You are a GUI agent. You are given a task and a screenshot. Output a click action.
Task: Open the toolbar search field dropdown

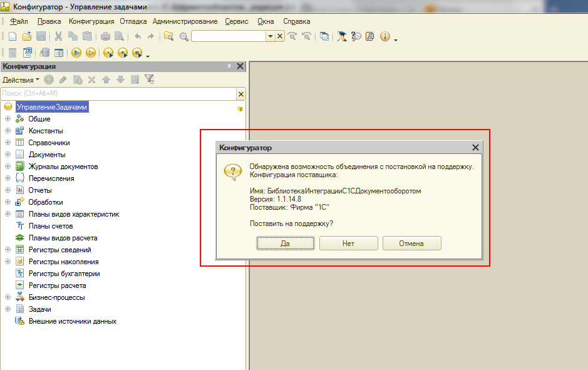point(271,36)
